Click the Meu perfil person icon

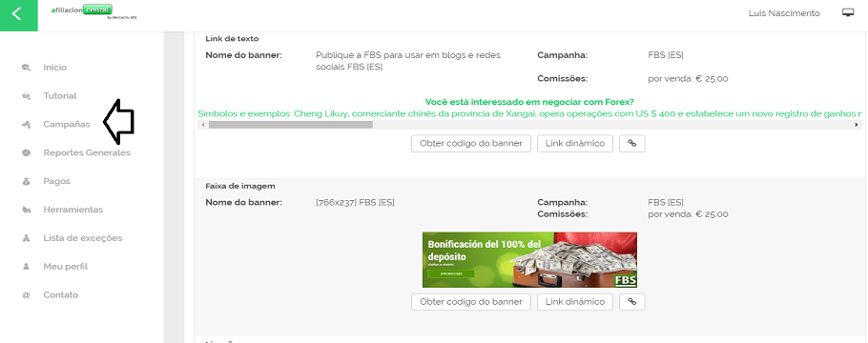coord(26,267)
